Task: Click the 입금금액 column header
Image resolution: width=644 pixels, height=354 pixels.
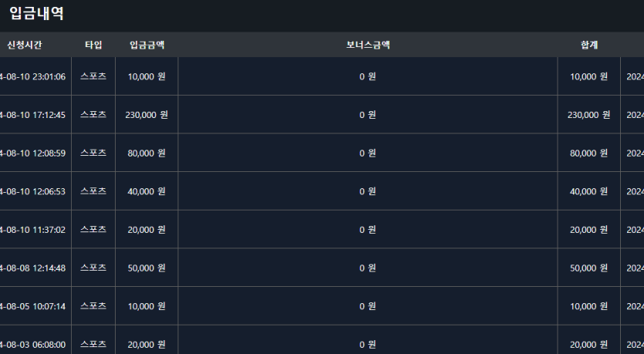Action: pyautogui.click(x=147, y=45)
